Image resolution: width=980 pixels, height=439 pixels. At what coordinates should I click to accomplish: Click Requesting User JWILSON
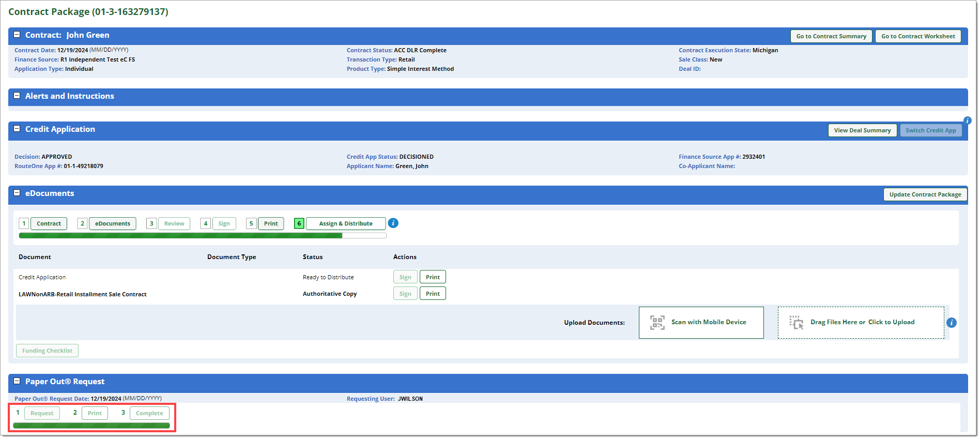pos(410,399)
